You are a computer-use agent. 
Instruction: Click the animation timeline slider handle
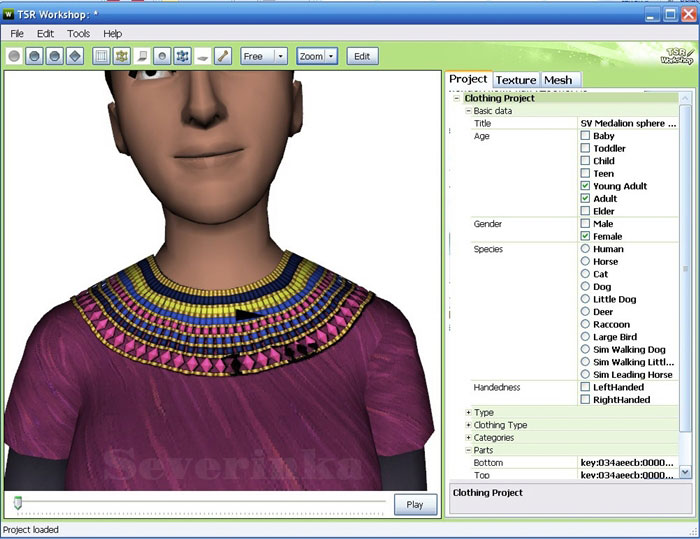tap(17, 501)
